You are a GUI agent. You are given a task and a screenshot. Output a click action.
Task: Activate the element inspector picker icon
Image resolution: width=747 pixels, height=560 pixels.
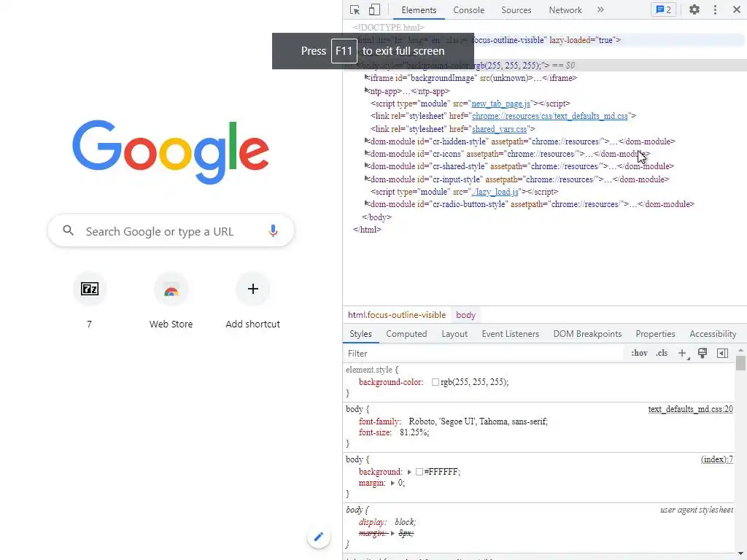(355, 10)
